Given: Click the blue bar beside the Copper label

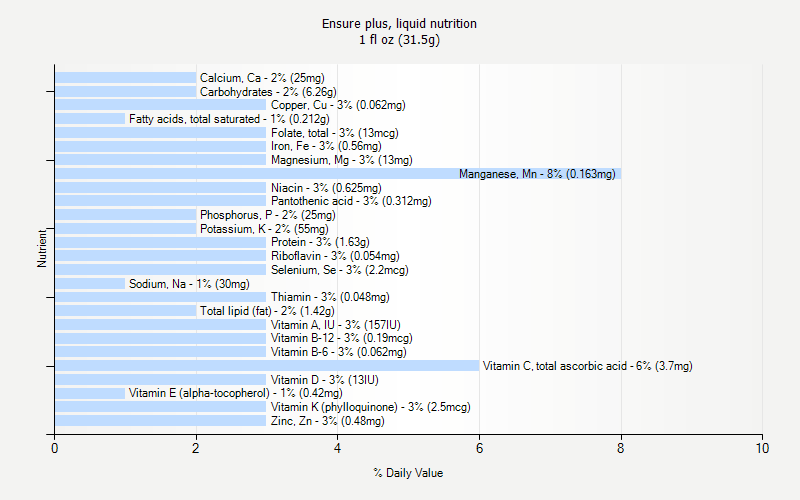Looking at the screenshot, I should [161, 105].
